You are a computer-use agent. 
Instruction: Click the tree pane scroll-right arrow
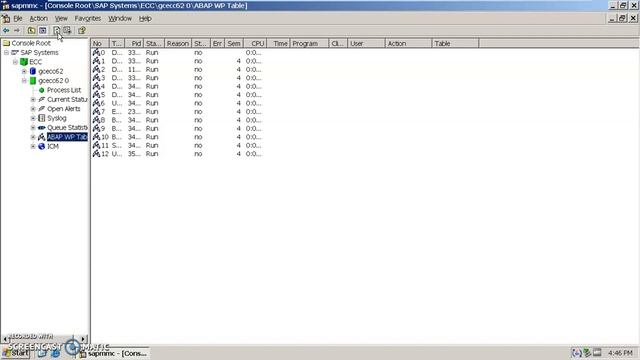(x=83, y=339)
